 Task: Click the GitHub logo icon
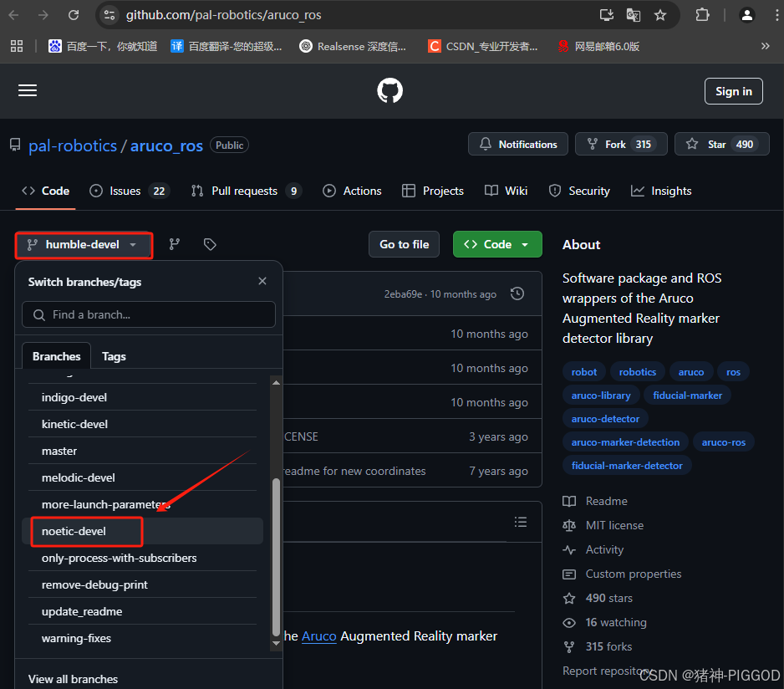(389, 90)
